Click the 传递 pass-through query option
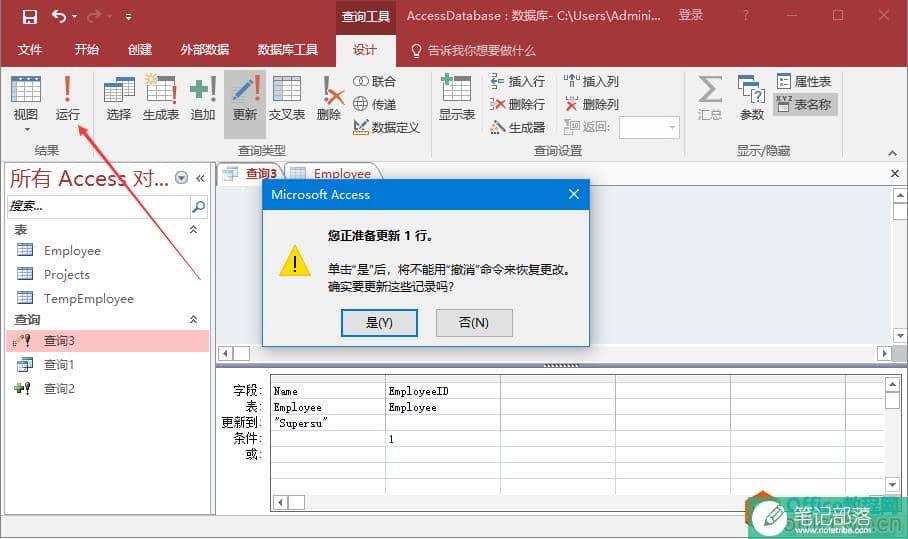The width and height of the screenshot is (908, 539). tap(375, 104)
